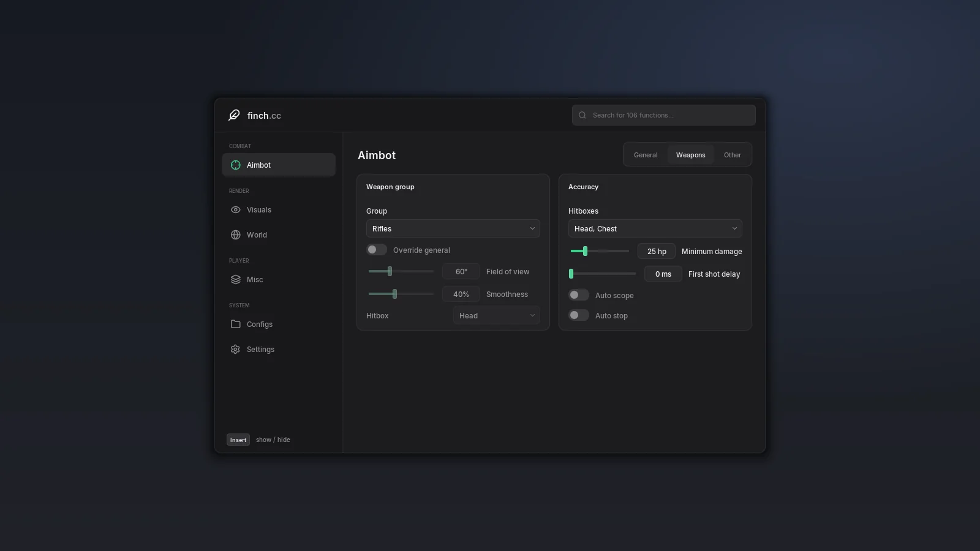
Task: Turn on Auto stop
Action: pos(579,315)
